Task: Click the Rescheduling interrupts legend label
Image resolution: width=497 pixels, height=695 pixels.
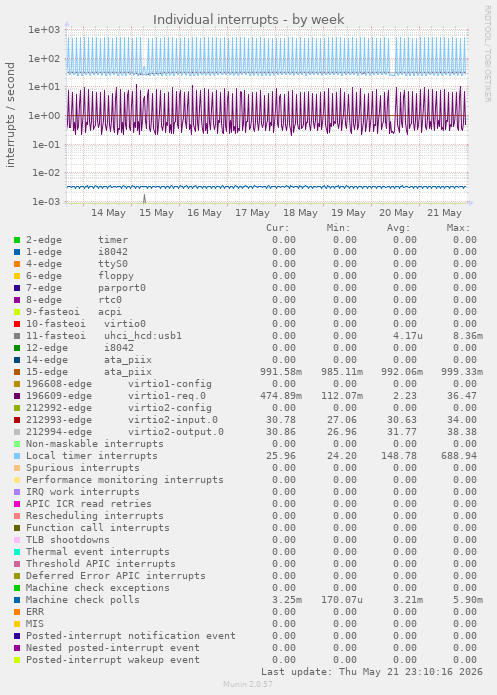Action: [94, 516]
